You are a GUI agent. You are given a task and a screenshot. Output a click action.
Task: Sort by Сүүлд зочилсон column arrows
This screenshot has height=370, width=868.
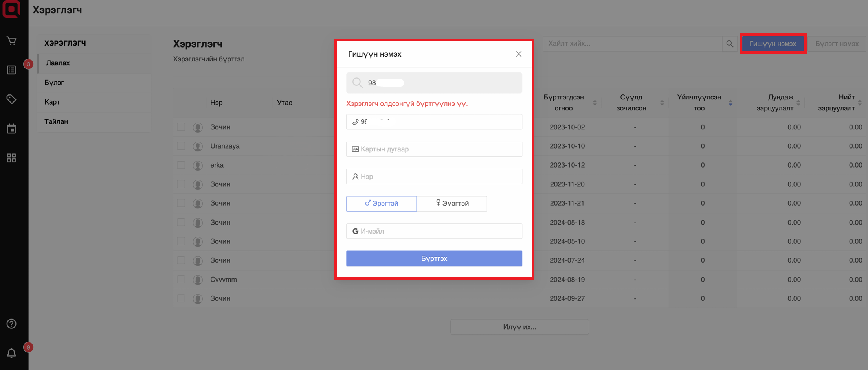pos(662,103)
